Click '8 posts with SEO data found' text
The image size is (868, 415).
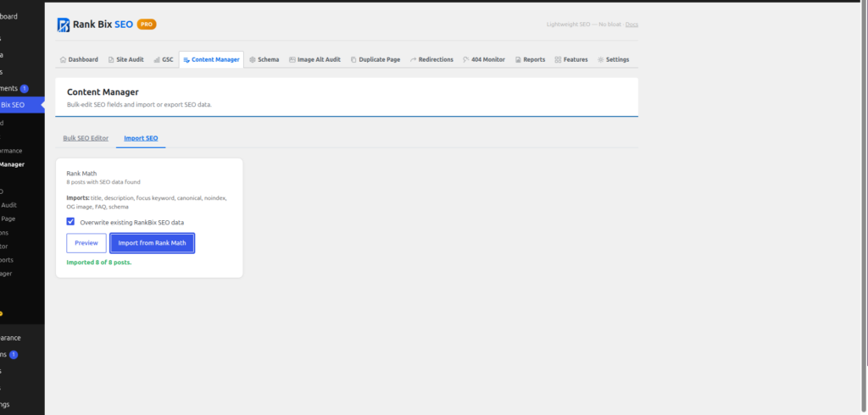[x=103, y=181]
